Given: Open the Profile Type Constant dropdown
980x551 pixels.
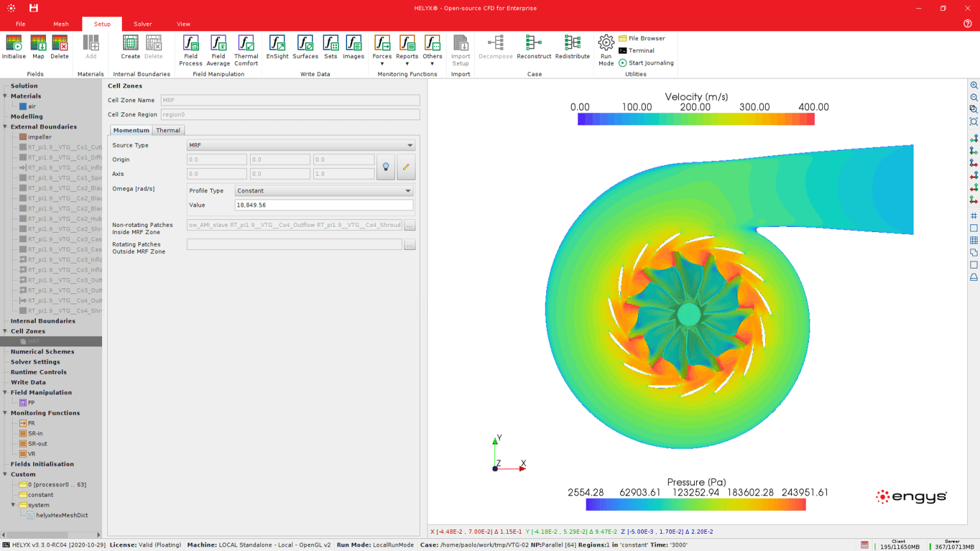Looking at the screenshot, I should (323, 191).
